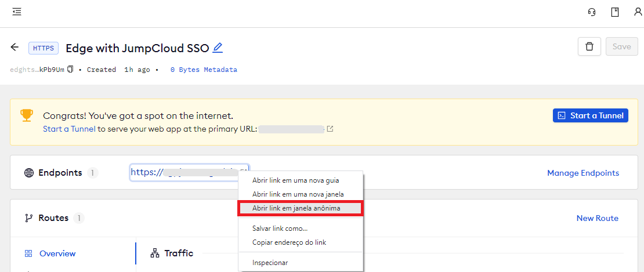
Task: Click the trophy icon in banner
Action: coord(27,115)
